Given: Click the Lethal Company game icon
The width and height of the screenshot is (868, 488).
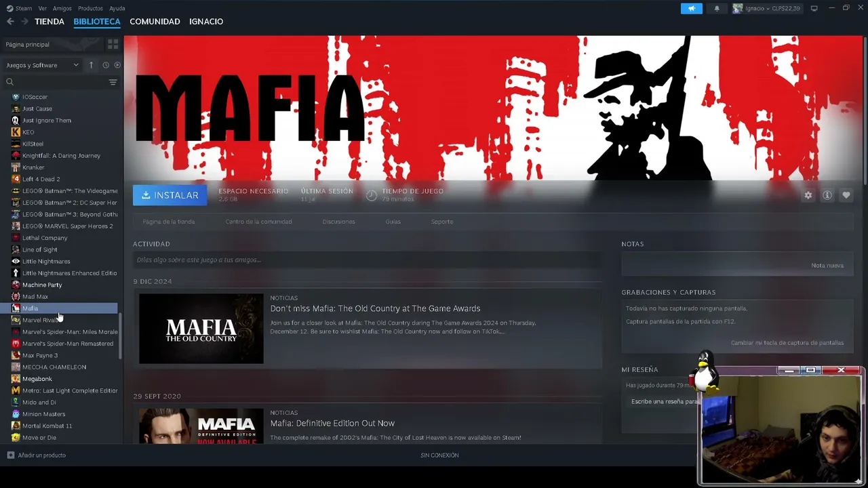Looking at the screenshot, I should point(16,238).
